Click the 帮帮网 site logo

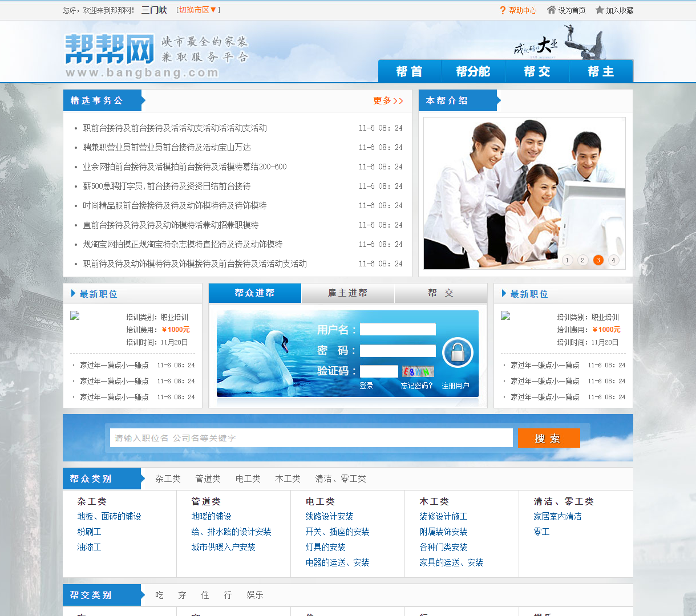(110, 50)
